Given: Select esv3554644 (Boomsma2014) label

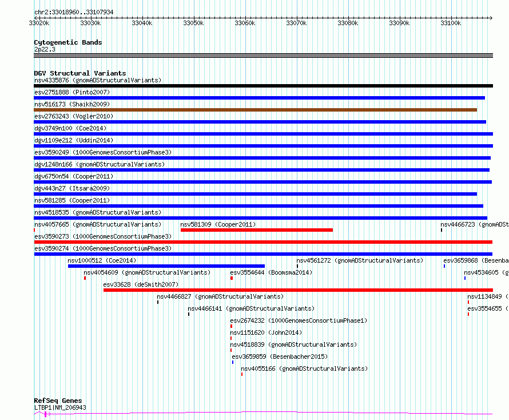Looking at the screenshot, I should 271,272.
